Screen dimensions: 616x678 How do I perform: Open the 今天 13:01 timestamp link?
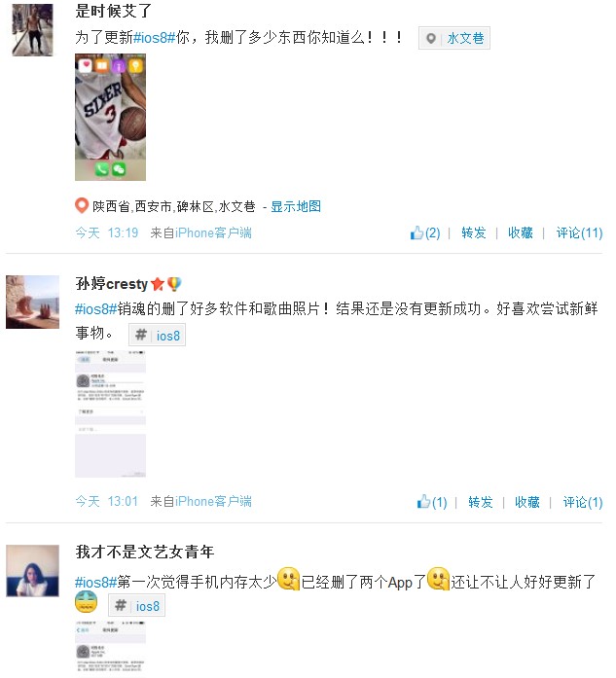[107, 502]
